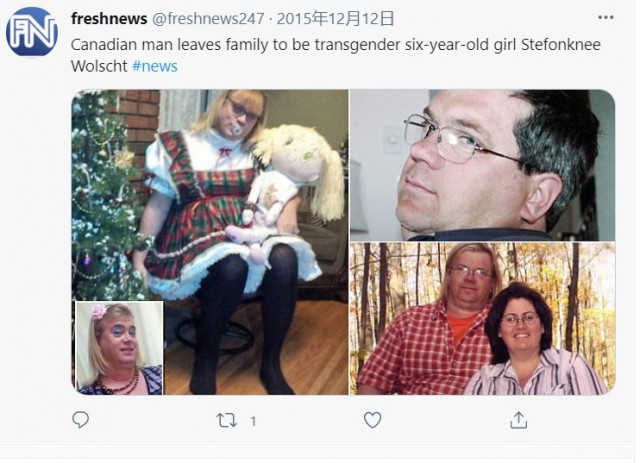
Task: Click the #news hashtag link
Action: pos(155,66)
